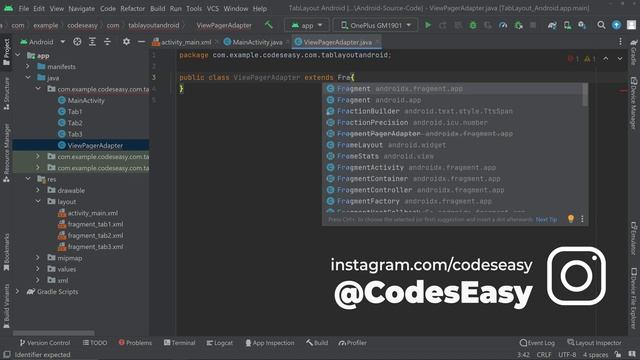Open the Version Control tool window

pyautogui.click(x=45, y=343)
